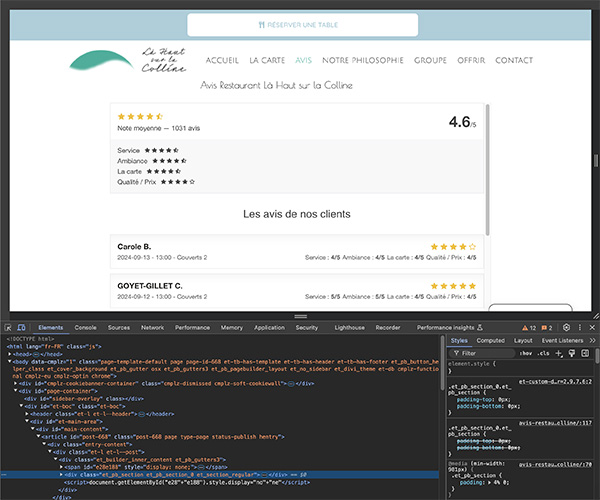Open the DevTools three-dot customize menu
The width and height of the screenshot is (600, 500).
[x=580, y=327]
